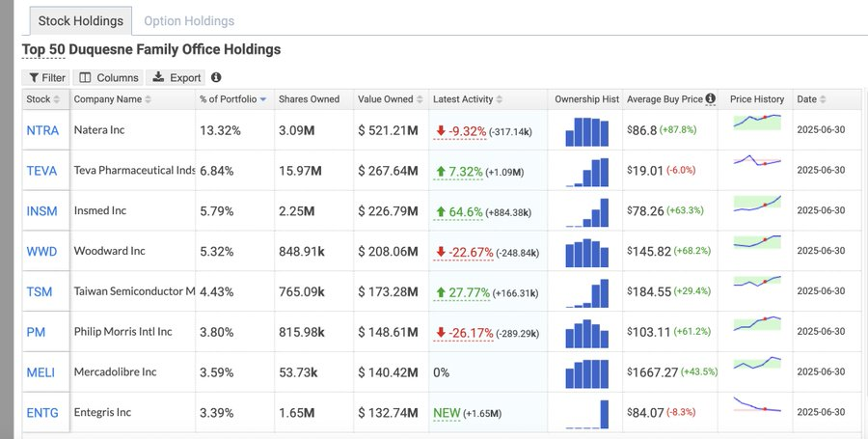Click the Natera Inc company name

click(x=99, y=130)
